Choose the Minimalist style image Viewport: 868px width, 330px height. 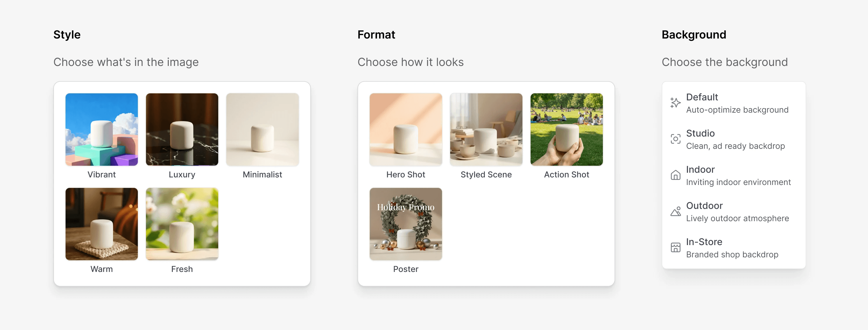click(263, 130)
